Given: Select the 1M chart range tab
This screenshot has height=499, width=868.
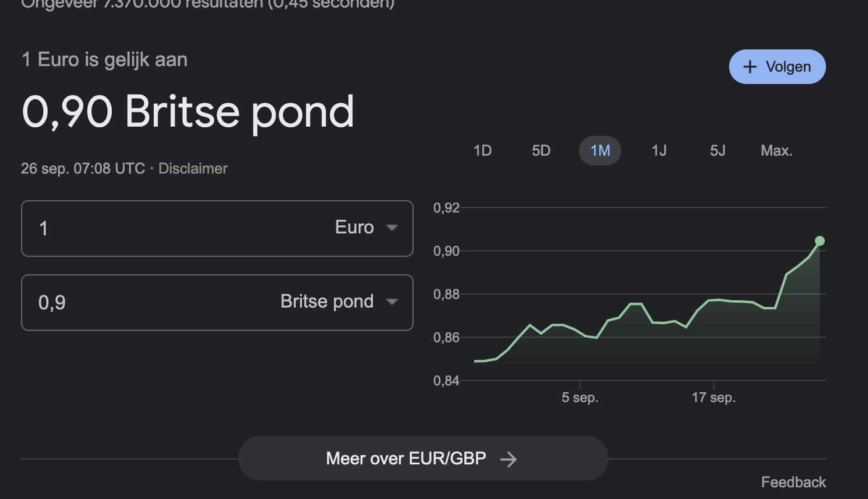Looking at the screenshot, I should tap(600, 151).
